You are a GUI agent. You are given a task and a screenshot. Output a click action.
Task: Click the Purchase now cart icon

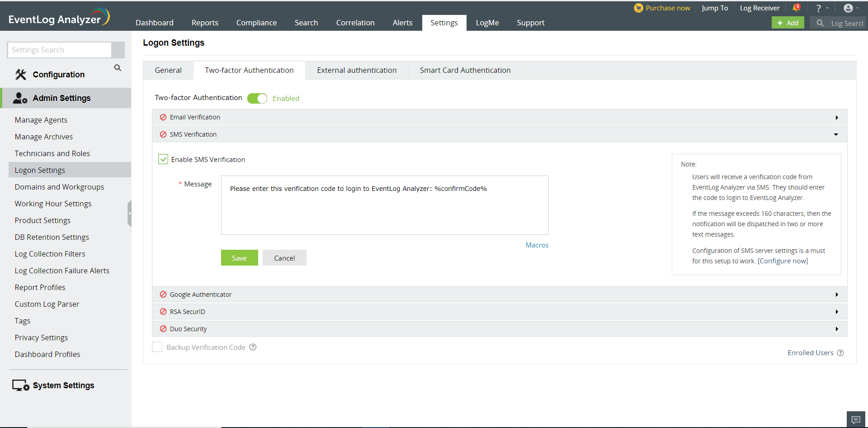638,8
